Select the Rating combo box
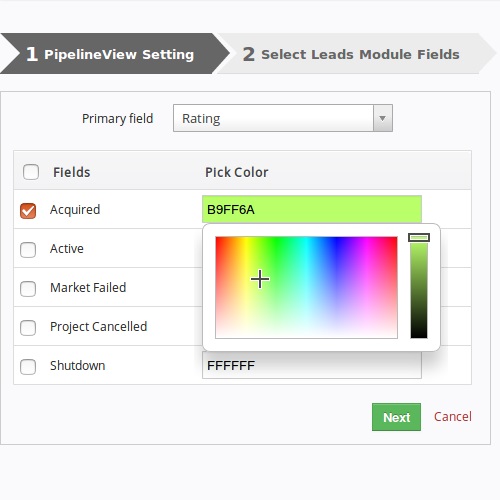The width and height of the screenshot is (500, 500). coord(283,118)
